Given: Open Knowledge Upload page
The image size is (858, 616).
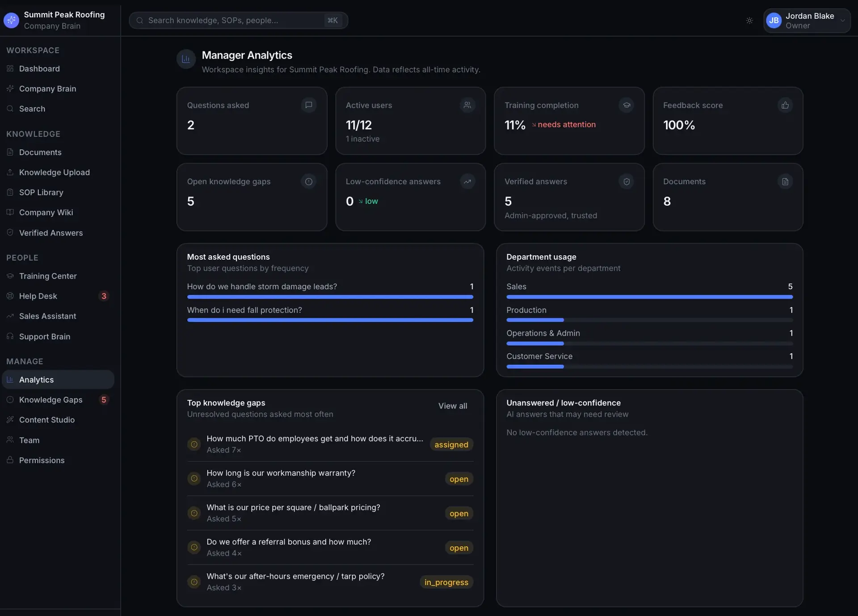Looking at the screenshot, I should [58, 172].
